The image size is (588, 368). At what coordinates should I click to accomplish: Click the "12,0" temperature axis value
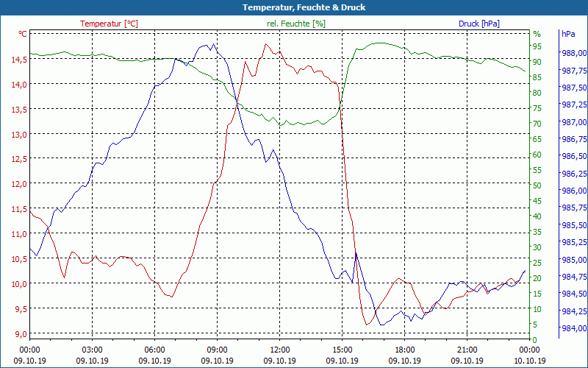[20, 184]
